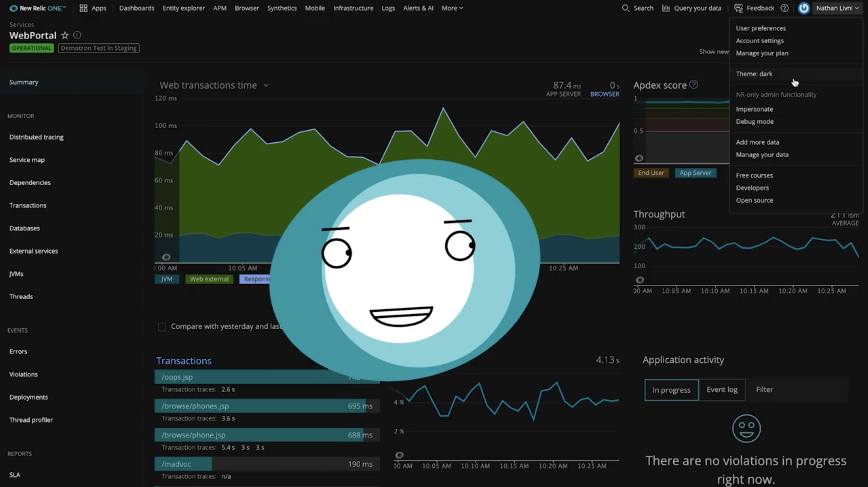Select Account settings in user menu
The width and height of the screenshot is (868, 487).
760,41
